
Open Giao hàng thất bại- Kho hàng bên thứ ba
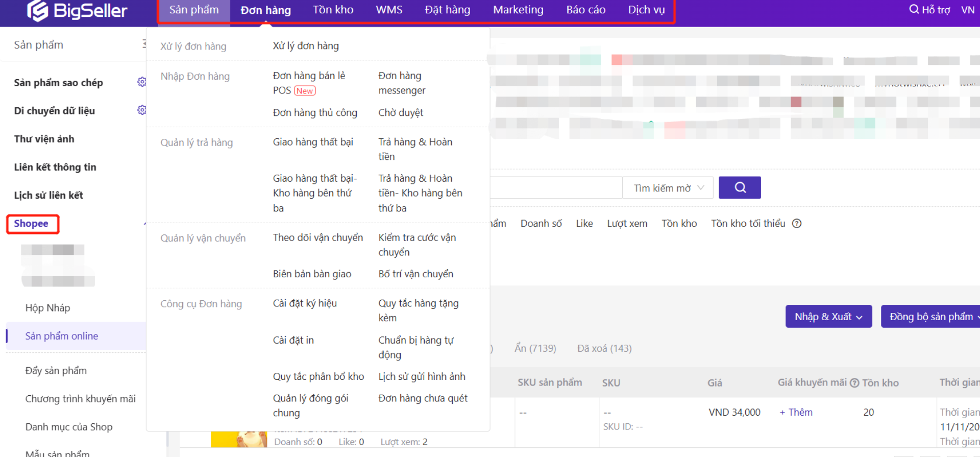[x=315, y=193]
